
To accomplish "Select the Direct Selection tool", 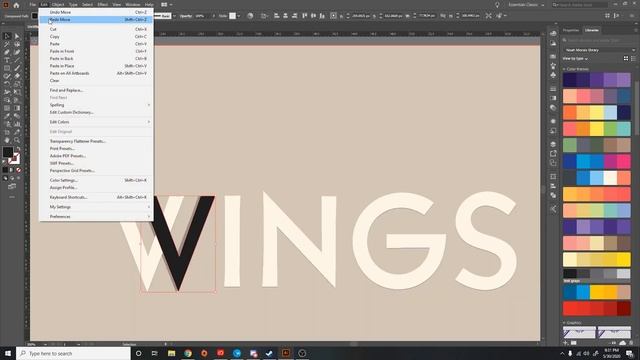I will [17, 36].
